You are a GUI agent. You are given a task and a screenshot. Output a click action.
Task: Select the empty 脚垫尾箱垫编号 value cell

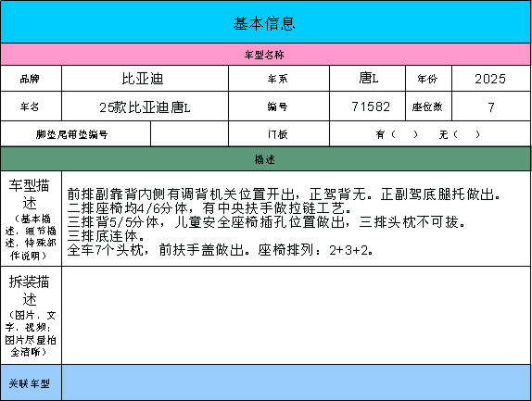[x=189, y=134]
